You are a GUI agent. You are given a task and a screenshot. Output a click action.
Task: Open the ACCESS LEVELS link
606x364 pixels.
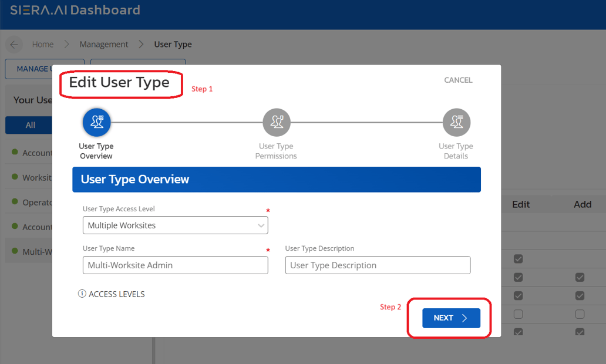(x=117, y=294)
